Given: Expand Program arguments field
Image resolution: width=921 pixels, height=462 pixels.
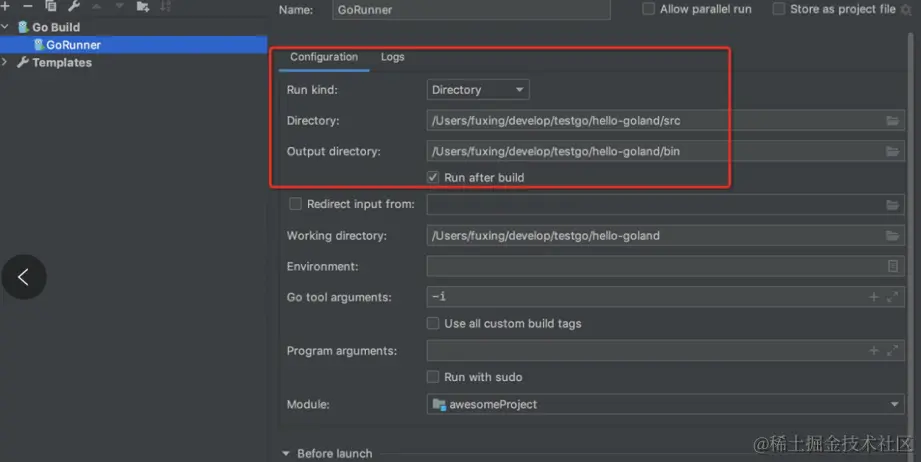Looking at the screenshot, I should click(x=892, y=350).
